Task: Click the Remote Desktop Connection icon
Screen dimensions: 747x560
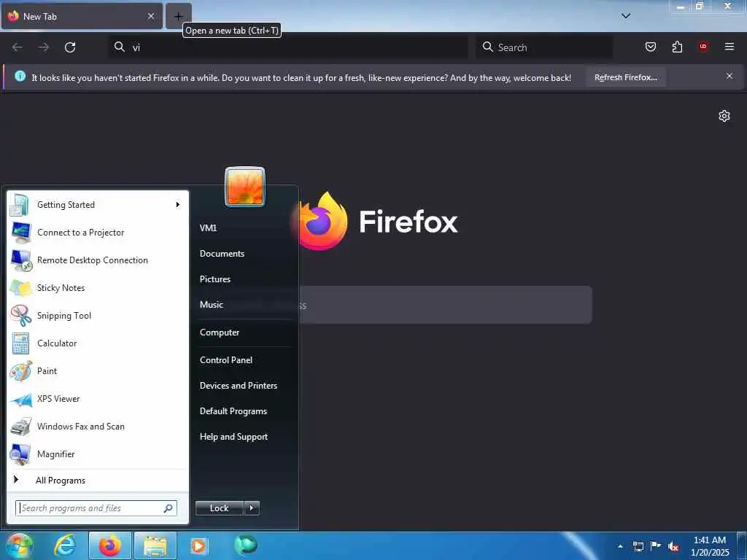Action: pos(20,260)
